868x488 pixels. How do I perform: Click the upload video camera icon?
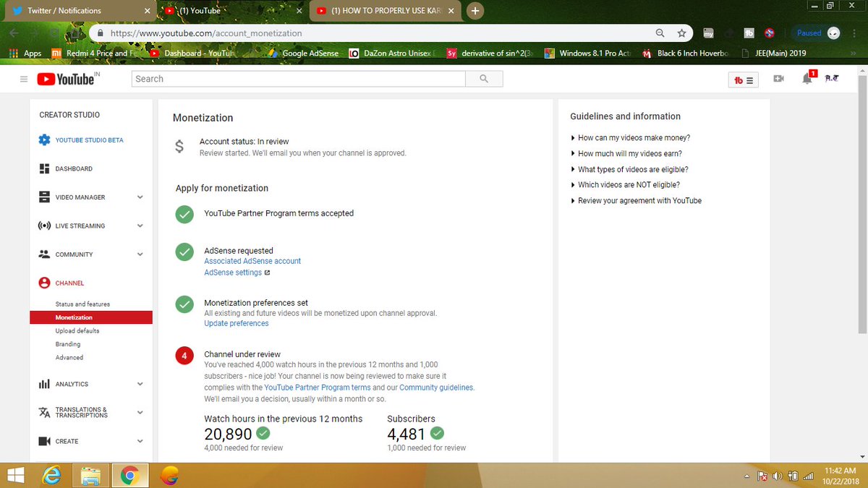point(778,79)
